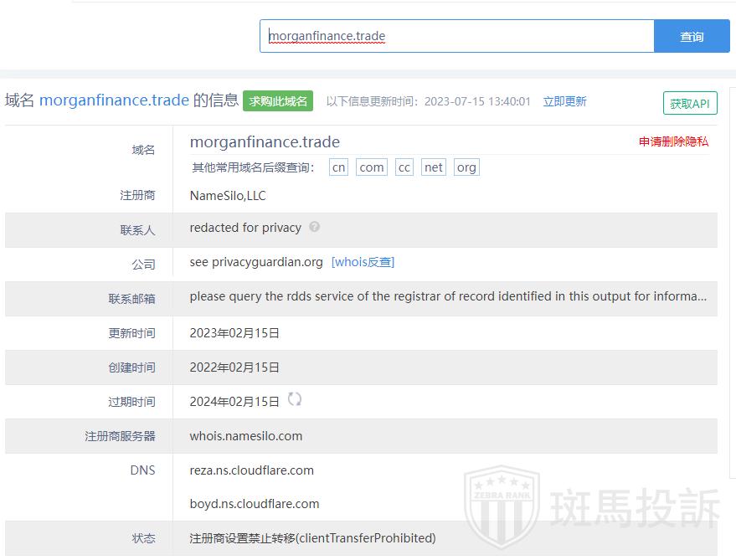Select the org suffix query box
This screenshot has width=736, height=560.
[466, 167]
